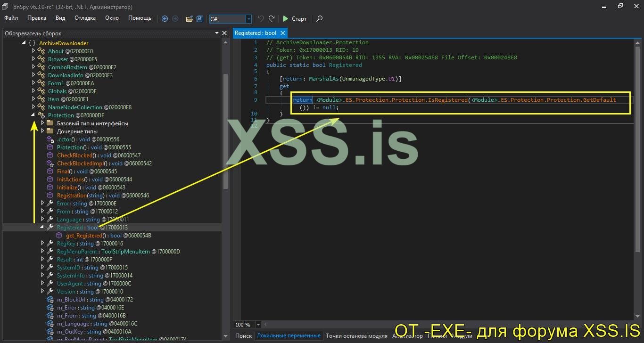The image size is (644, 343).
Task: Select the Registration(string) tree row
Action: click(x=112, y=196)
